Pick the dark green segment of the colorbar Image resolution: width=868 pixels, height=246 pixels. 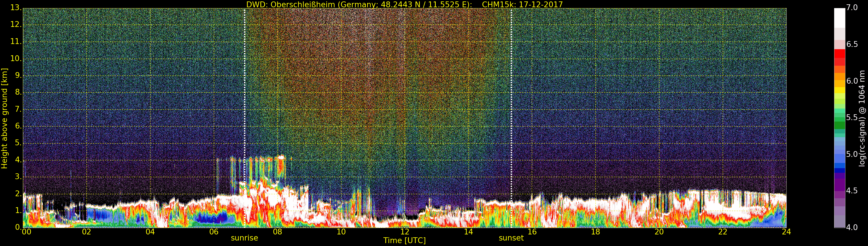839,125
